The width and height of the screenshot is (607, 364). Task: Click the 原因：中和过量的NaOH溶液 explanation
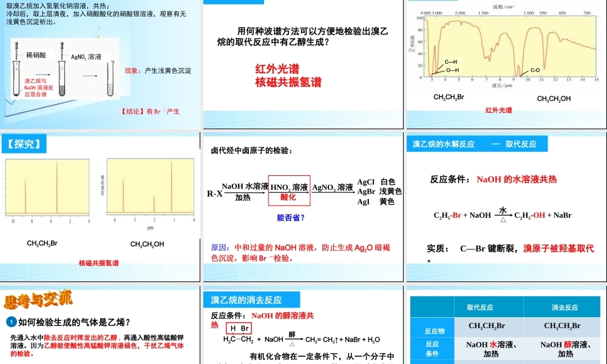point(300,252)
